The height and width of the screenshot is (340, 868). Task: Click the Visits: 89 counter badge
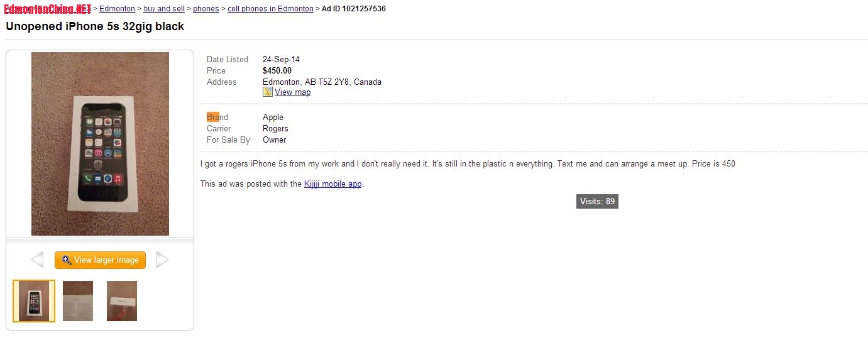(x=597, y=201)
